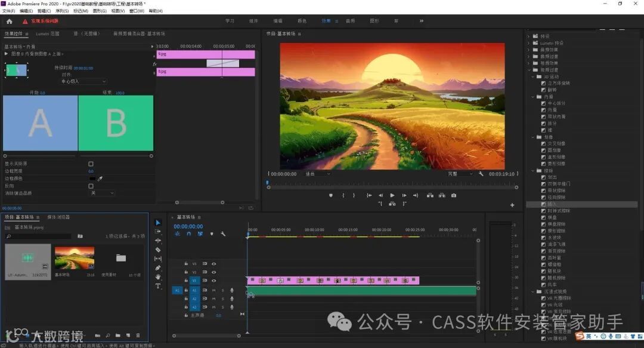Click the Lift button in program monitor
Screen dimensions: 644x348
tap(430, 195)
